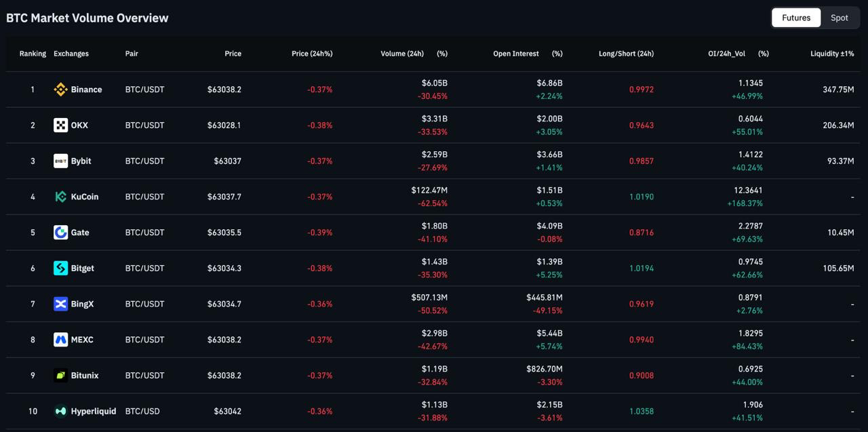868x432 pixels.
Task: Click the MEXC exchange logo icon
Action: [60, 339]
